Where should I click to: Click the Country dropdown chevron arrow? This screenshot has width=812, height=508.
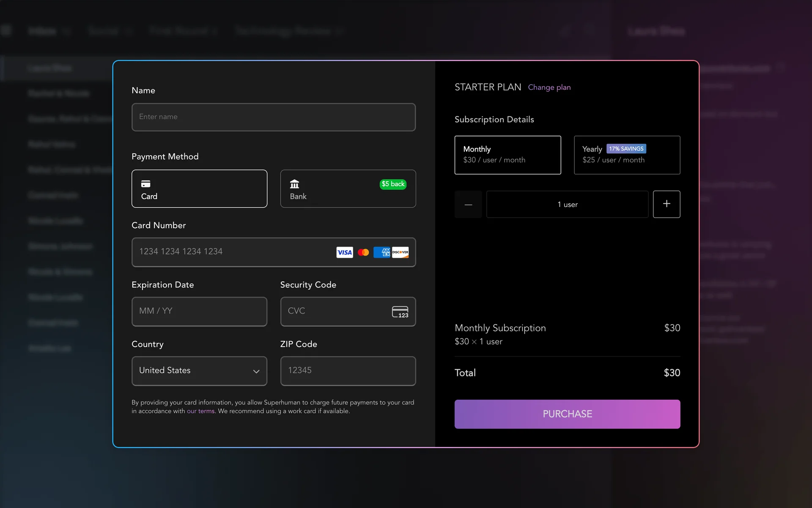256,371
